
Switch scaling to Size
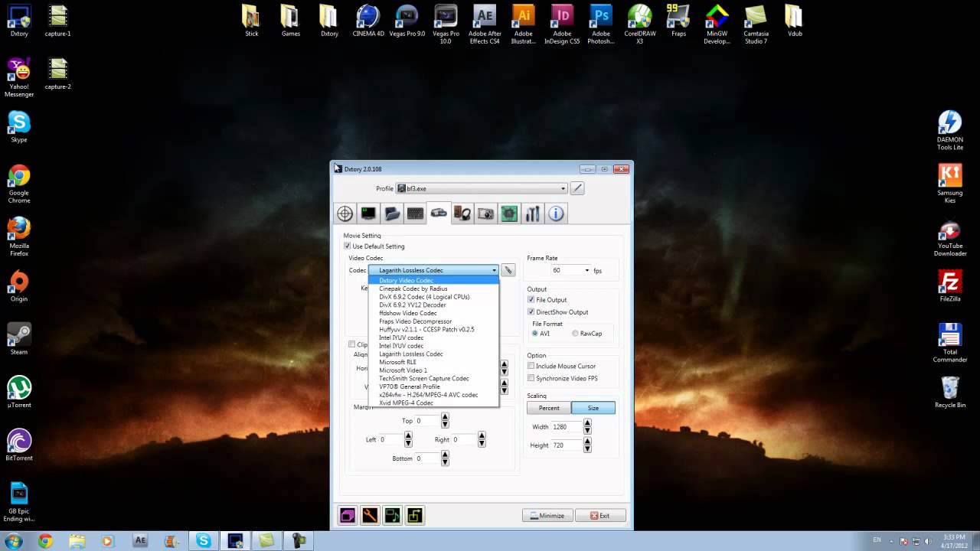pos(593,408)
